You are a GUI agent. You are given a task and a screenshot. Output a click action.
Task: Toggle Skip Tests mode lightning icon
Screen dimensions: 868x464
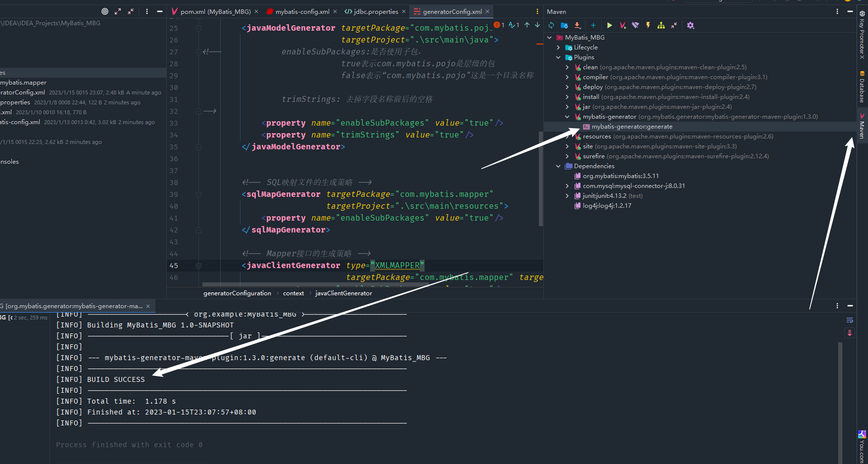(x=648, y=25)
